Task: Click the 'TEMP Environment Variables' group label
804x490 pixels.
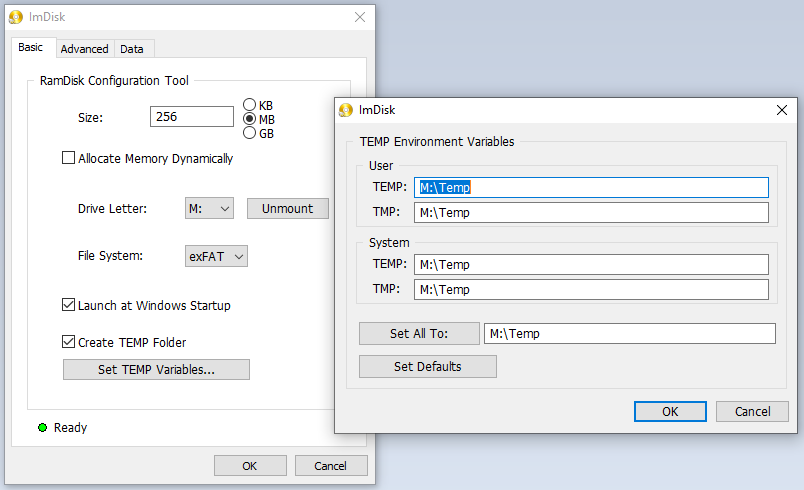Action: [x=437, y=141]
